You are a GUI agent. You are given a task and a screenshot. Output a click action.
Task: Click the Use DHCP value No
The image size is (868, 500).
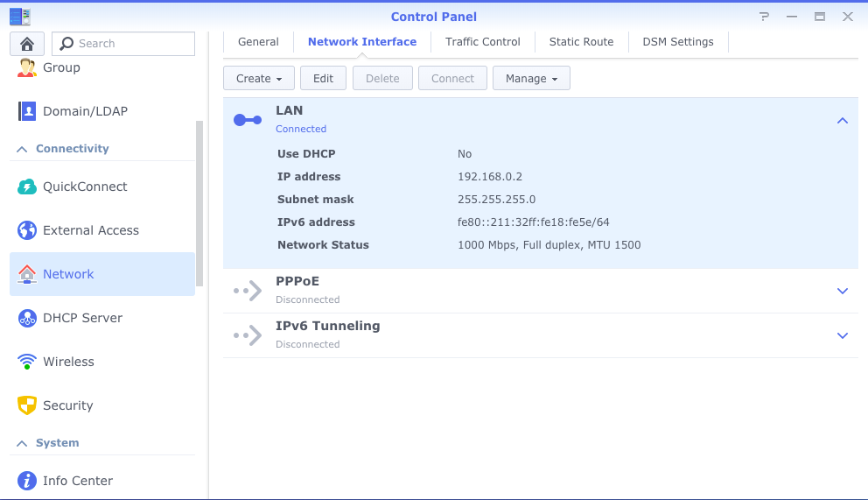[x=465, y=154]
